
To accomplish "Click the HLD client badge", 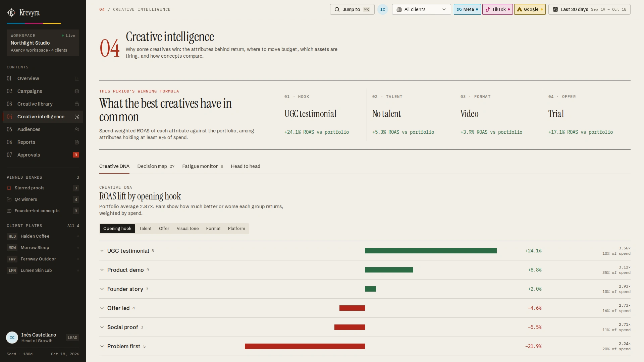I will (12, 236).
